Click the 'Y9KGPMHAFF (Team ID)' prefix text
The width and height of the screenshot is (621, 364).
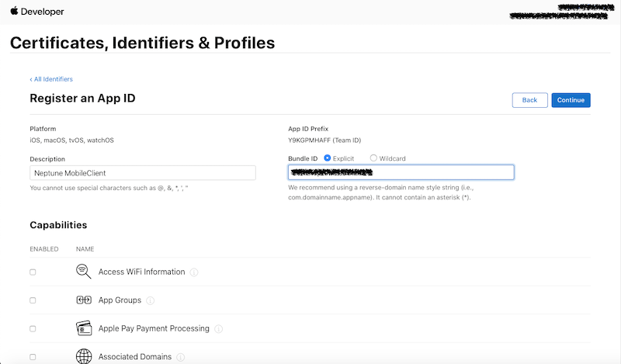pos(324,140)
